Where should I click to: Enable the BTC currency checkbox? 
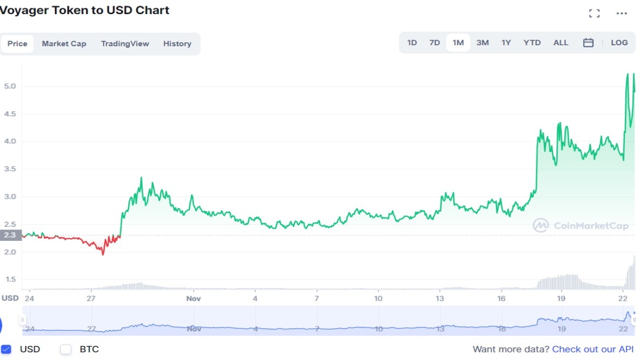coord(66,349)
